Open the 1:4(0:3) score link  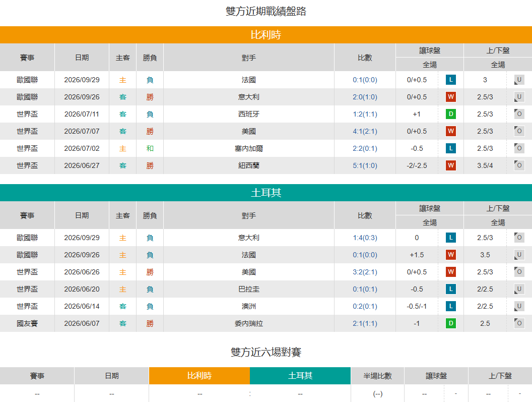pyautogui.click(x=365, y=238)
